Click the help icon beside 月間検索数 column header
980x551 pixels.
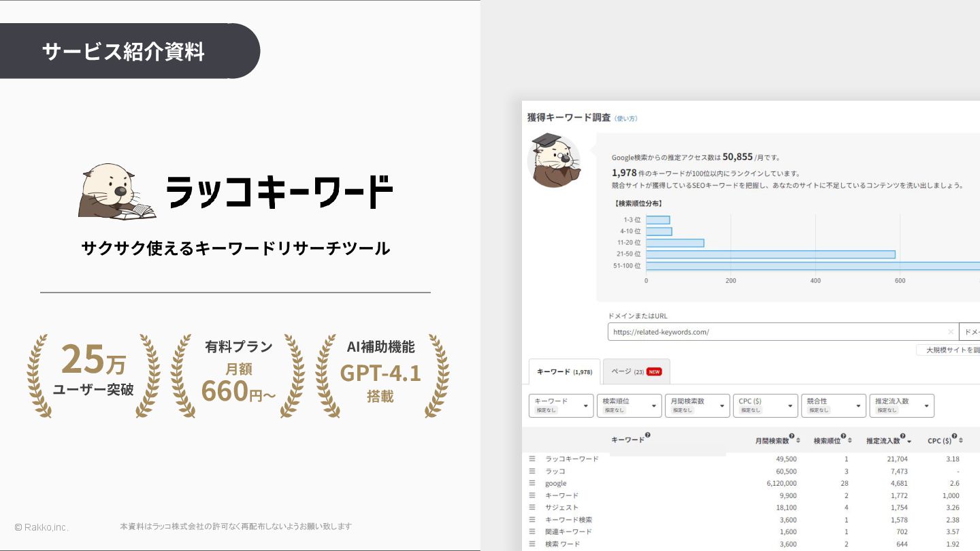pyautogui.click(x=791, y=436)
